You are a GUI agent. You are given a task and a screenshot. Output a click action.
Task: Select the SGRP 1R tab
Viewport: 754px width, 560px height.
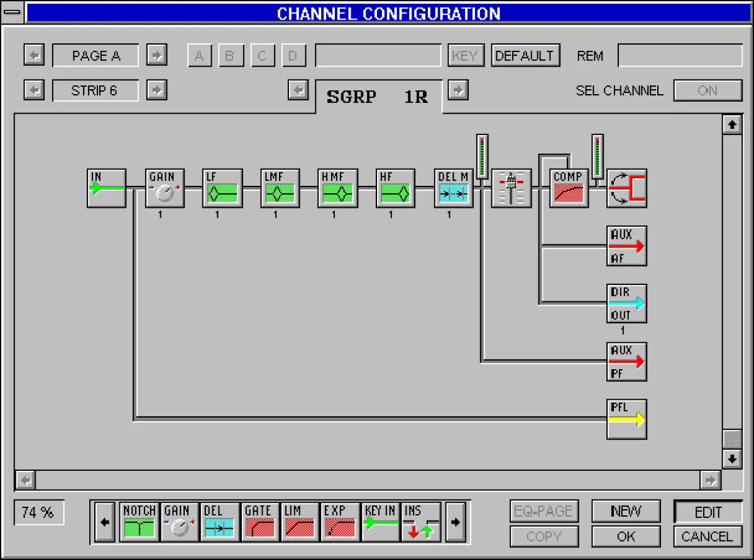click(379, 97)
